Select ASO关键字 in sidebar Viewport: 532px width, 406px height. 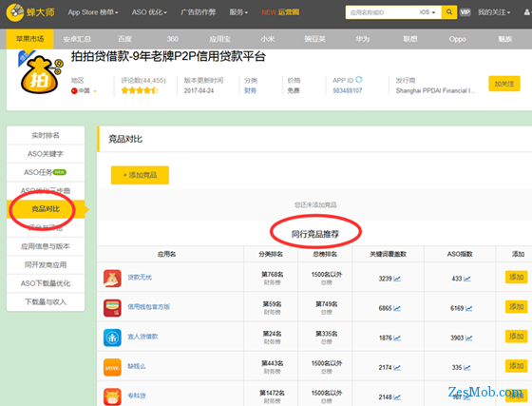(x=46, y=154)
